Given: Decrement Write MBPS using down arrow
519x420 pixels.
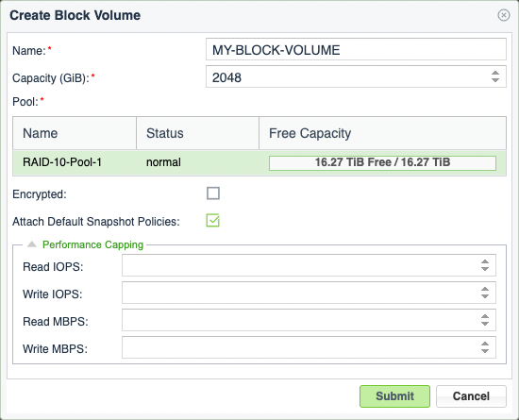Looking at the screenshot, I should [485, 351].
